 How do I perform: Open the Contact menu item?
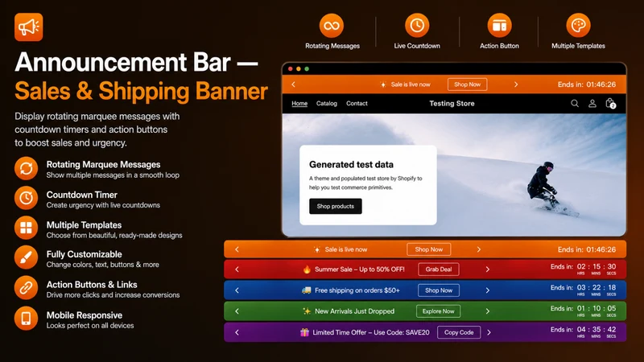pyautogui.click(x=357, y=104)
